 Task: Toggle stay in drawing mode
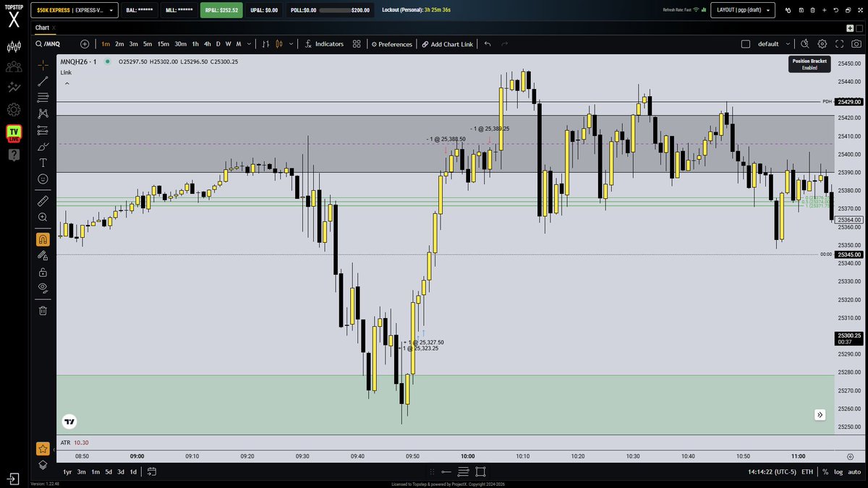(43, 255)
